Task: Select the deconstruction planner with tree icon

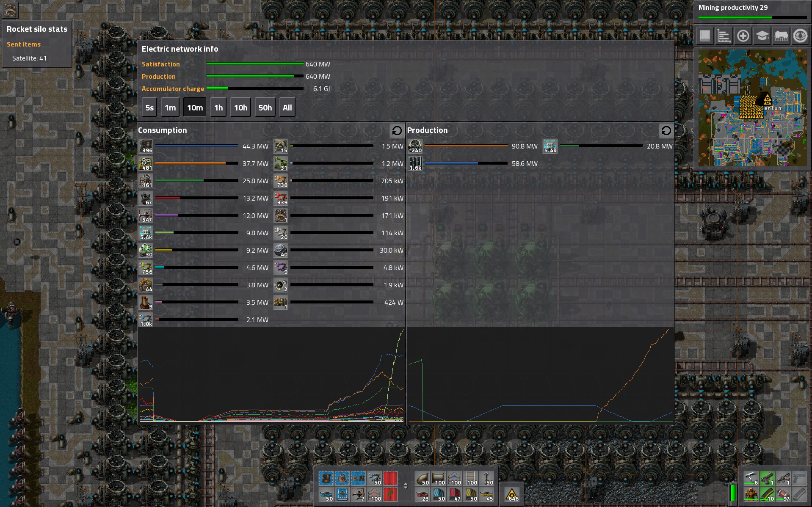Action: pos(390,494)
